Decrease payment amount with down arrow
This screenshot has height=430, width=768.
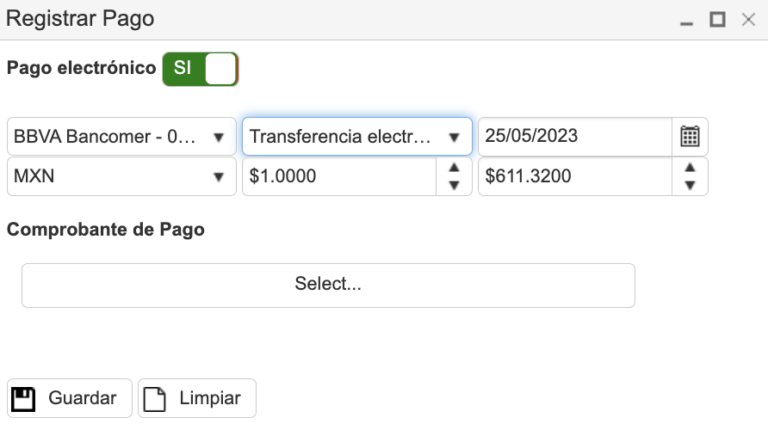point(690,185)
